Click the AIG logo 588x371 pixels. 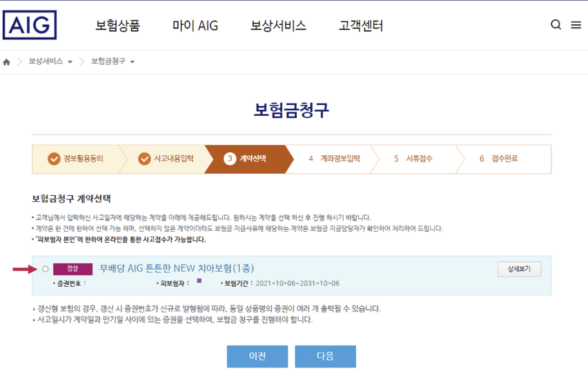[30, 25]
